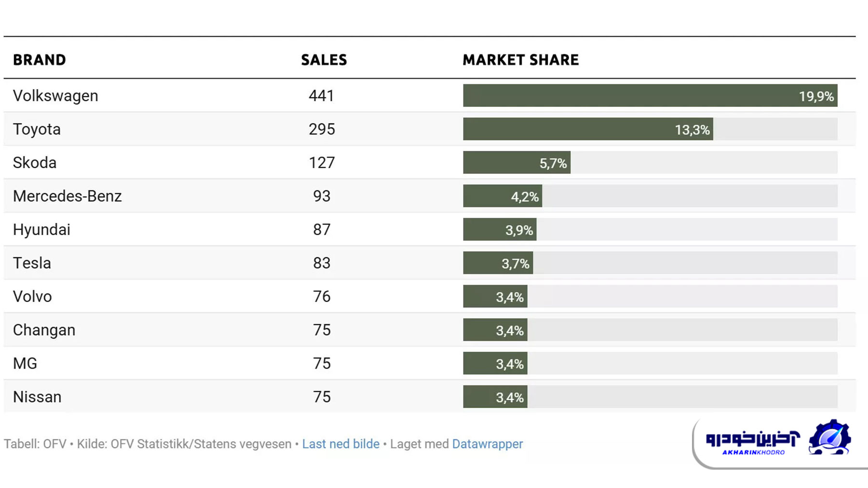This screenshot has height=488, width=868.
Task: Click Volkswagen's 19,9% market share bar
Action: [x=650, y=96]
